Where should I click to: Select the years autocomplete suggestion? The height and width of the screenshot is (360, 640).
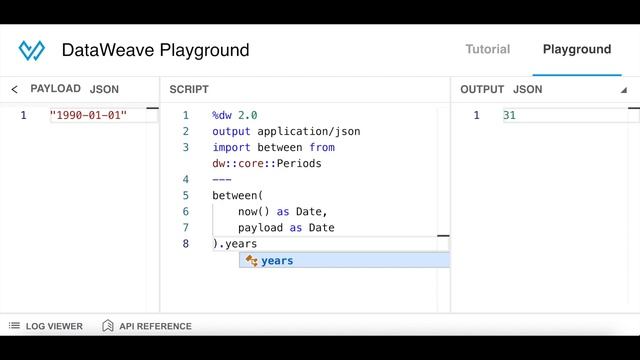(344, 260)
